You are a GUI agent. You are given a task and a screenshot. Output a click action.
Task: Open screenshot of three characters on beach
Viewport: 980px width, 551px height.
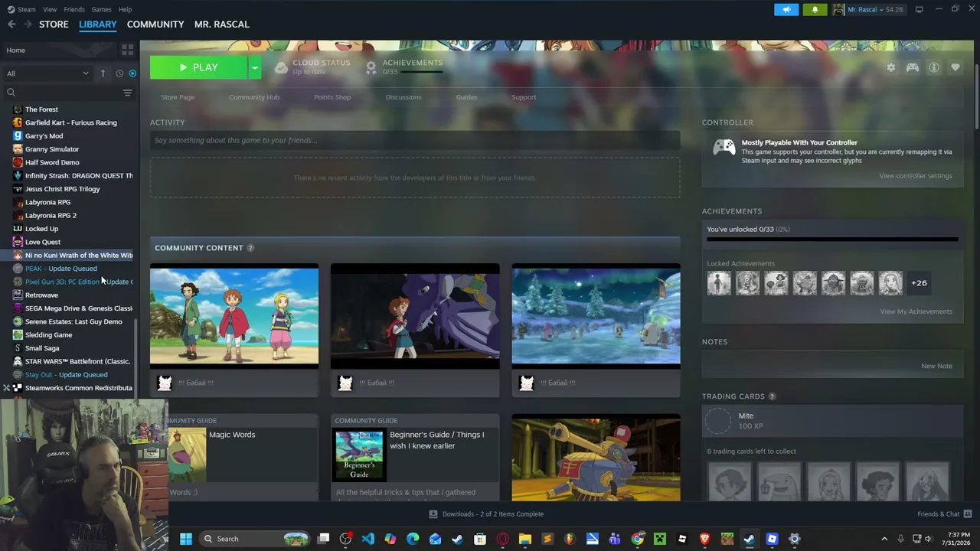[x=234, y=317]
